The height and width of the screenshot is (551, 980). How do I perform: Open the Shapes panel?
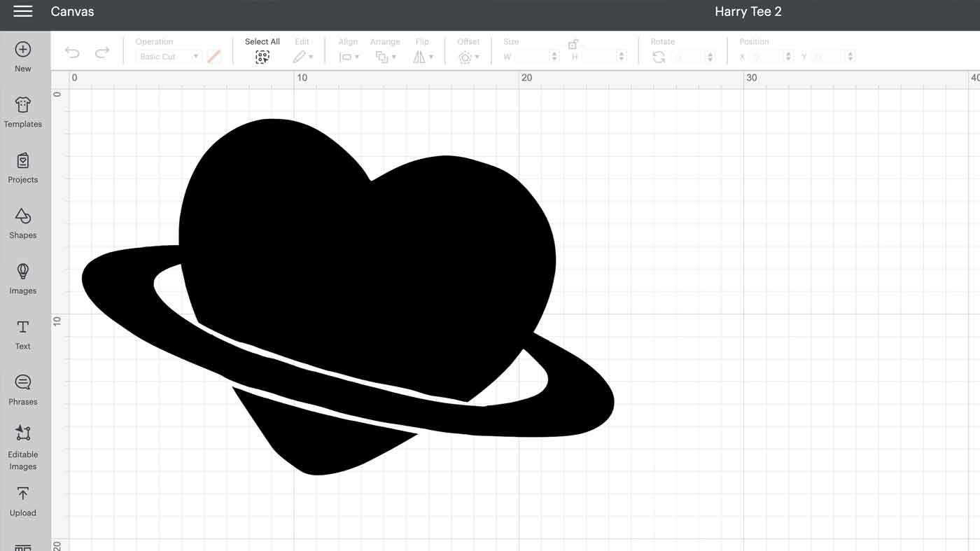pos(23,223)
